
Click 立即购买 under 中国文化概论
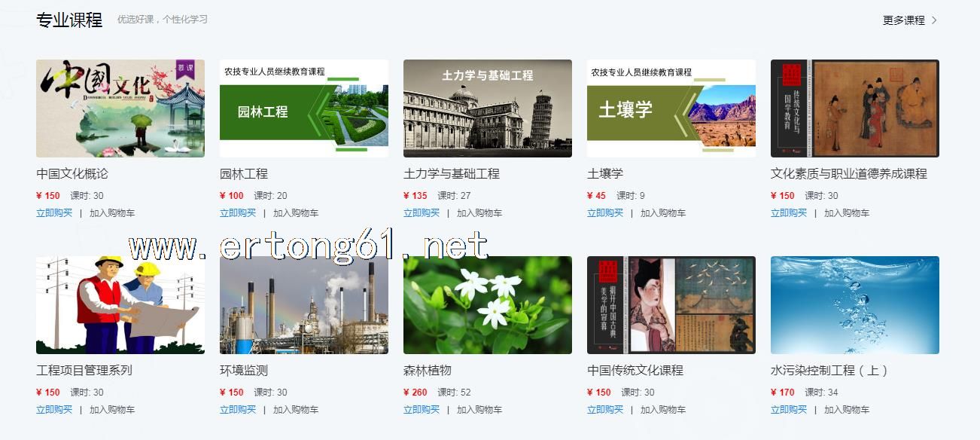point(54,213)
